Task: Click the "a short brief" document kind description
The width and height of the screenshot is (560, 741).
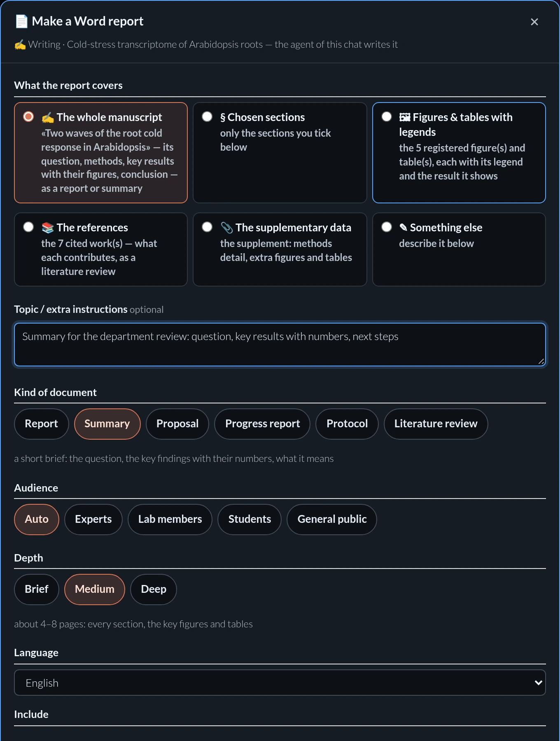Action: (174, 459)
